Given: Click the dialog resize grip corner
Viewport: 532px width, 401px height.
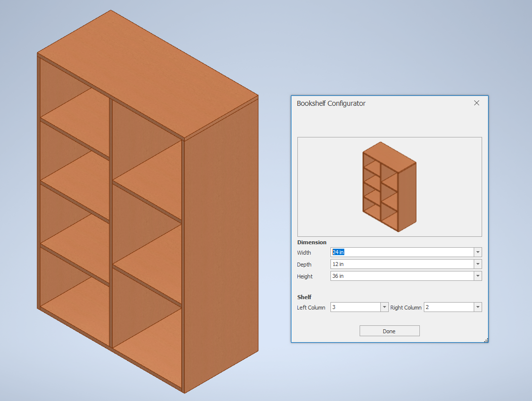Looking at the screenshot, I should coord(486,340).
